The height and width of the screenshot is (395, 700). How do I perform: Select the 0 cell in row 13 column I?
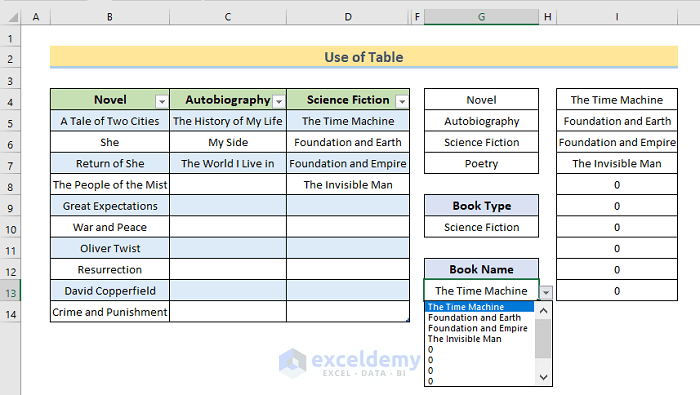coord(617,291)
